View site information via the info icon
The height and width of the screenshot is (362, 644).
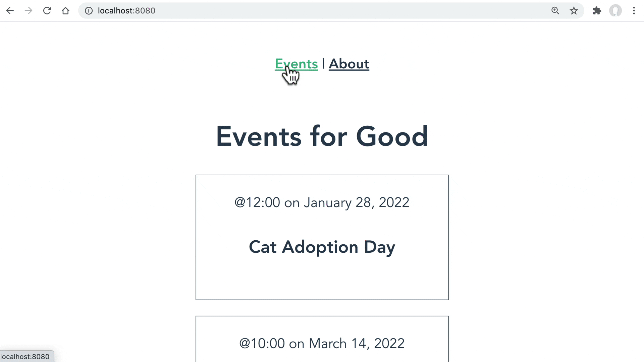pyautogui.click(x=89, y=11)
